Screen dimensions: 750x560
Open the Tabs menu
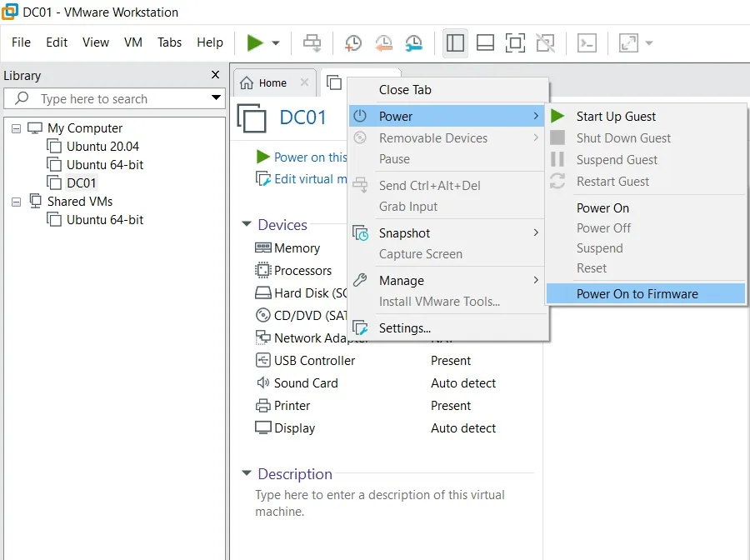coord(169,42)
